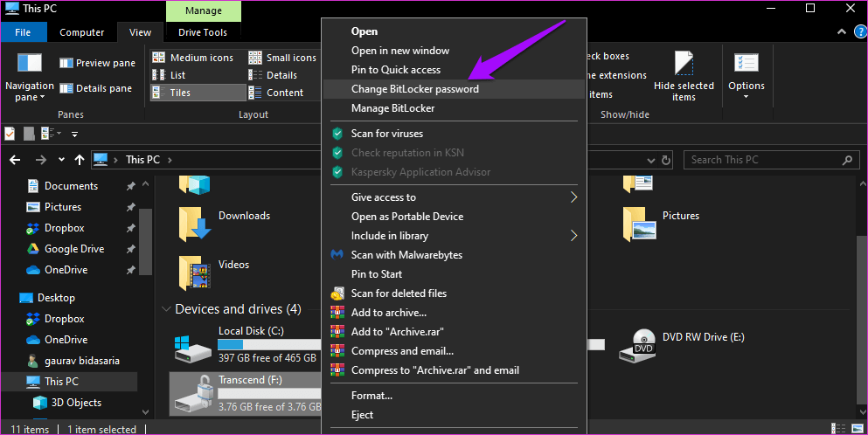
Task: Click the Manage contextual tab
Action: click(x=204, y=11)
